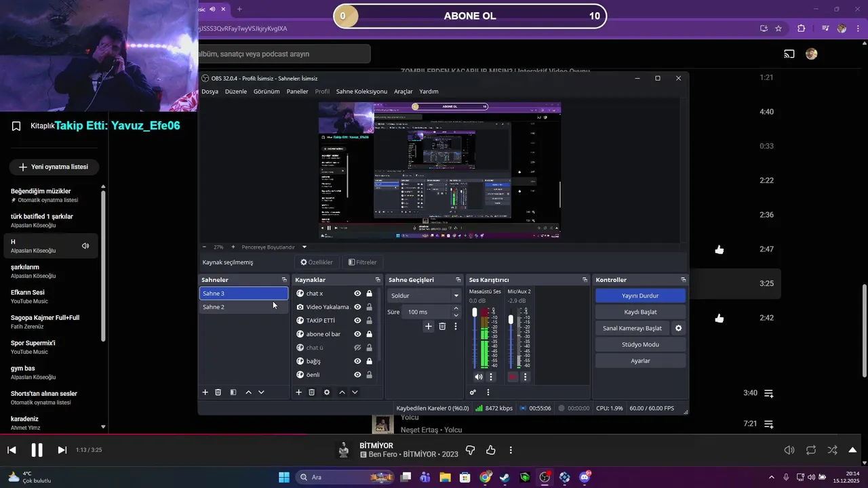Screen dimensions: 868x488
Task: Move scene up in Sahneler panel
Action: [x=248, y=392]
